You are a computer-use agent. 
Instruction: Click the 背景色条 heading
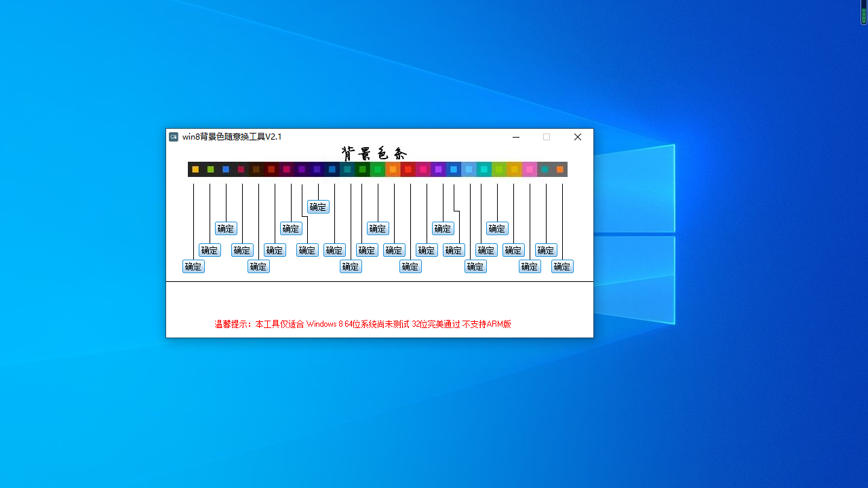tap(374, 153)
